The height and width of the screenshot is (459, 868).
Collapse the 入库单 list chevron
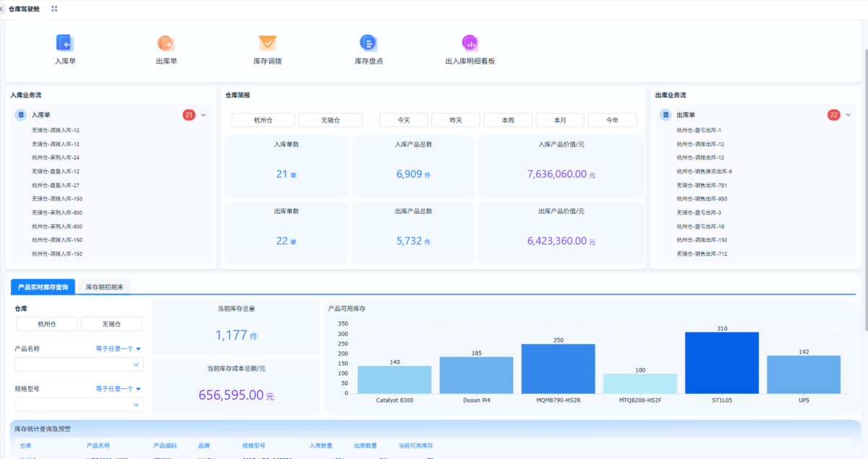coord(203,115)
